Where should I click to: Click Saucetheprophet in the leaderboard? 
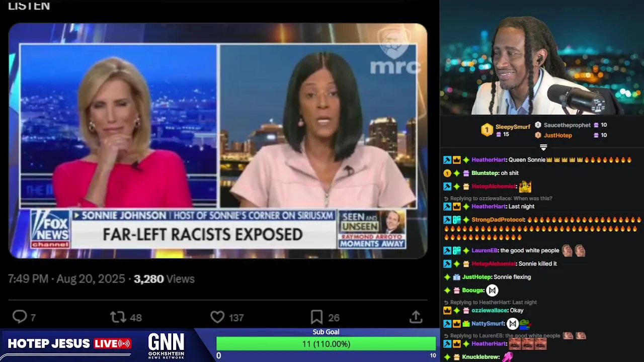click(x=567, y=125)
